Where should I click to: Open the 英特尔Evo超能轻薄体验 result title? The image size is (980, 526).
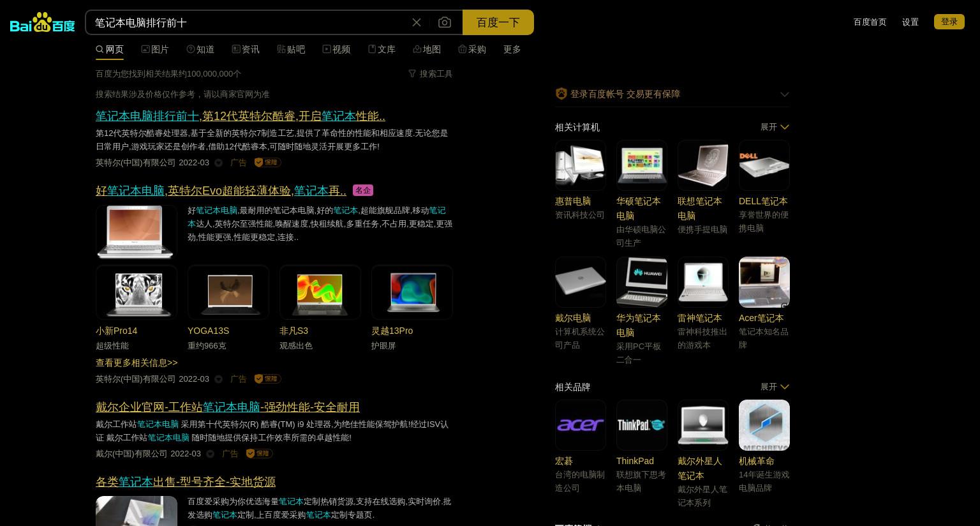[x=221, y=191]
